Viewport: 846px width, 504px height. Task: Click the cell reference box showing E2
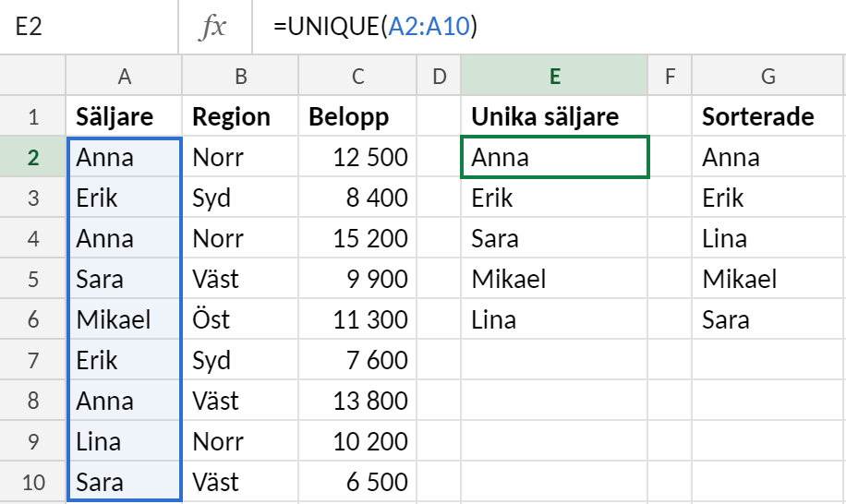pos(89,27)
